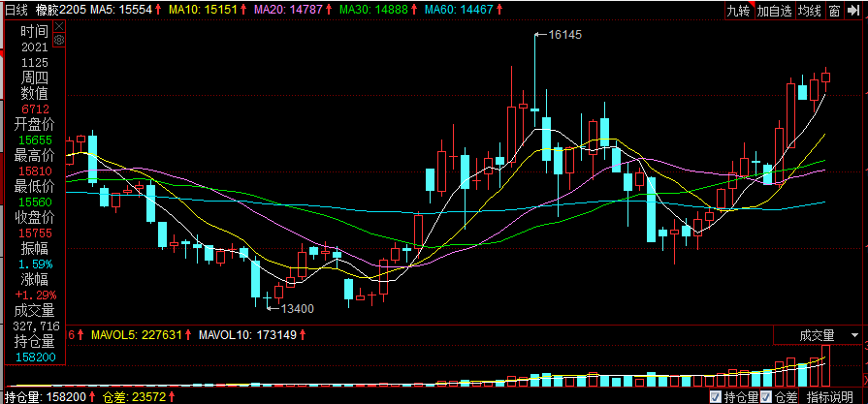
Task: Click 持仓量: 158200 in status bar
Action: tap(48, 397)
